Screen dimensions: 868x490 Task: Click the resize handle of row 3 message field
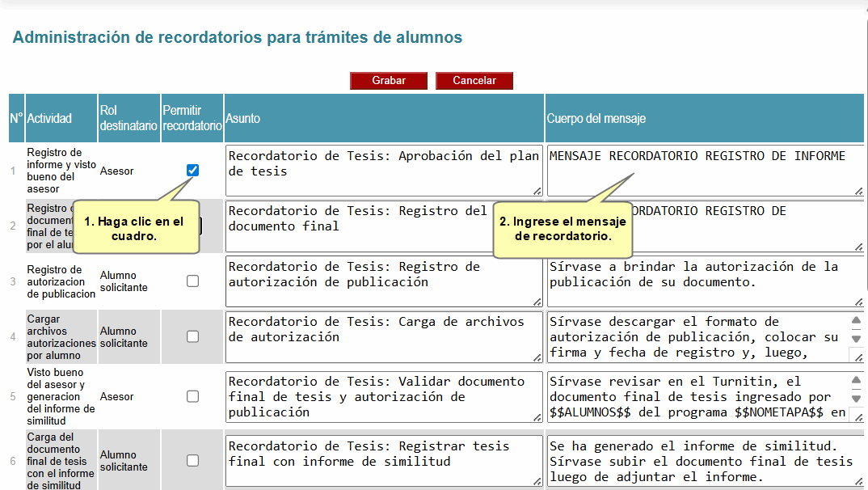pos(858,302)
